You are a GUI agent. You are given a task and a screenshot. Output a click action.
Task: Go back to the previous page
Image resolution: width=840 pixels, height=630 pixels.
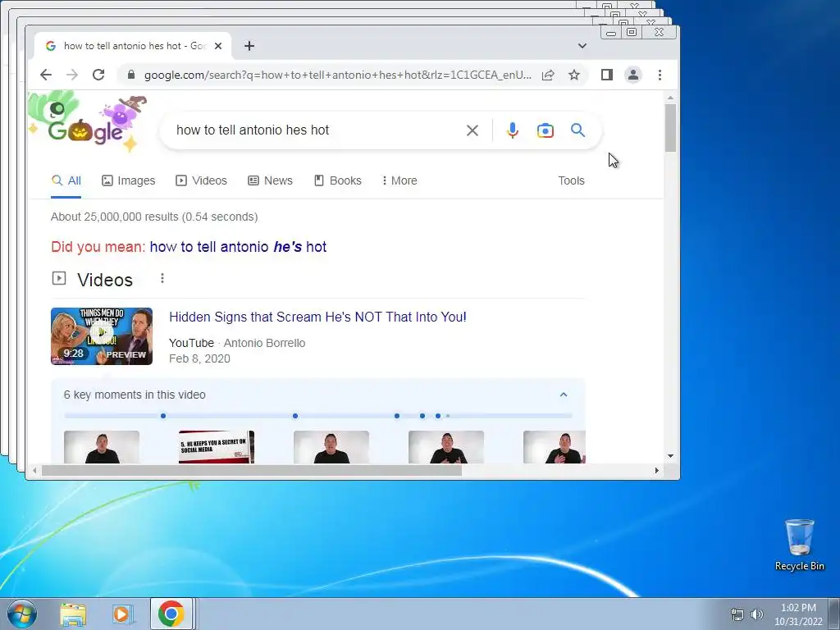click(x=46, y=75)
